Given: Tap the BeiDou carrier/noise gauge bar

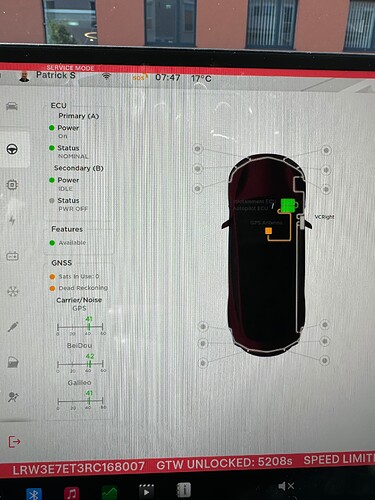Looking at the screenshot, I should [x=80, y=364].
